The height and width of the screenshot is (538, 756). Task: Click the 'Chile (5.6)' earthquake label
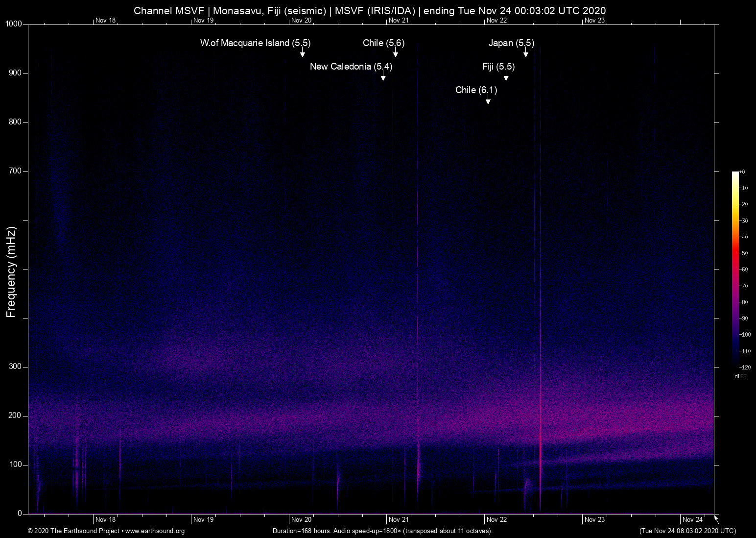coord(384,43)
